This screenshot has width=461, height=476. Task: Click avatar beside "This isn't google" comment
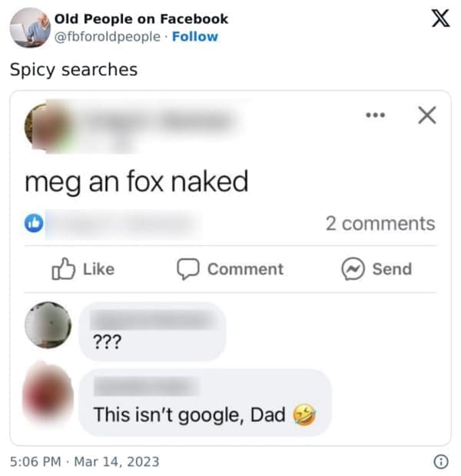click(48, 394)
